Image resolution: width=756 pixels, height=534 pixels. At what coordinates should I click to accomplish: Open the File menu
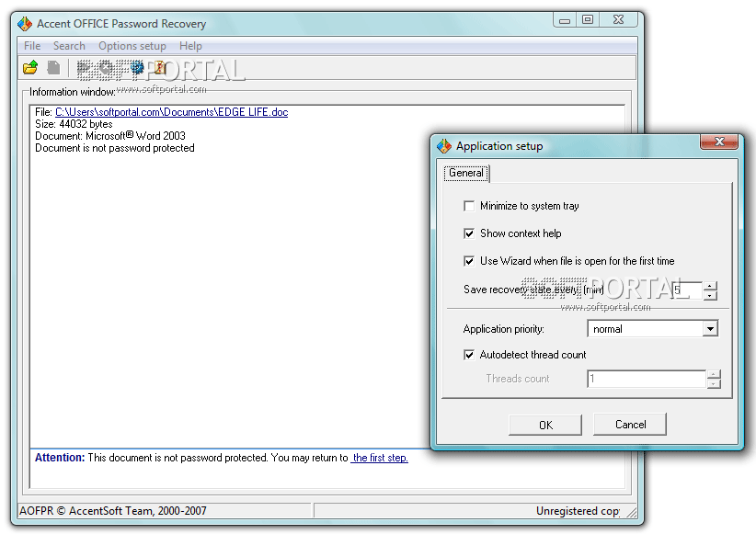[32, 46]
